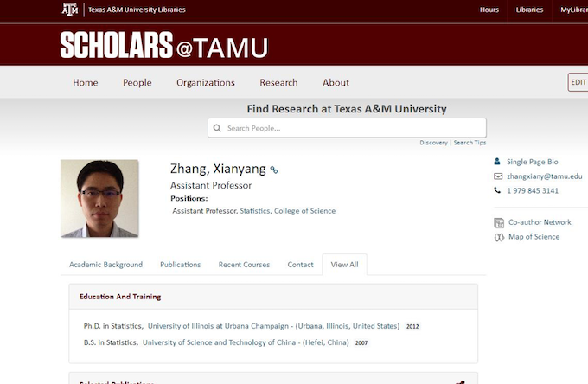Select the Recent Courses tab
Viewport: 588px width, 384px height.
point(244,265)
